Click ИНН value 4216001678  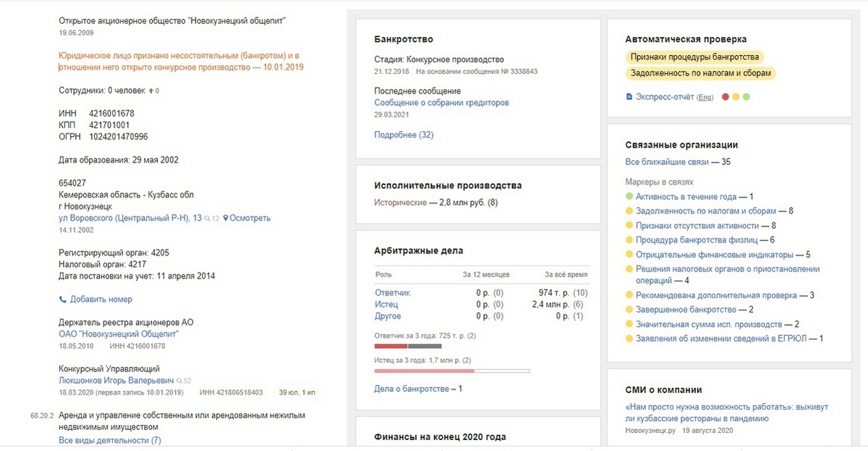click(x=111, y=114)
